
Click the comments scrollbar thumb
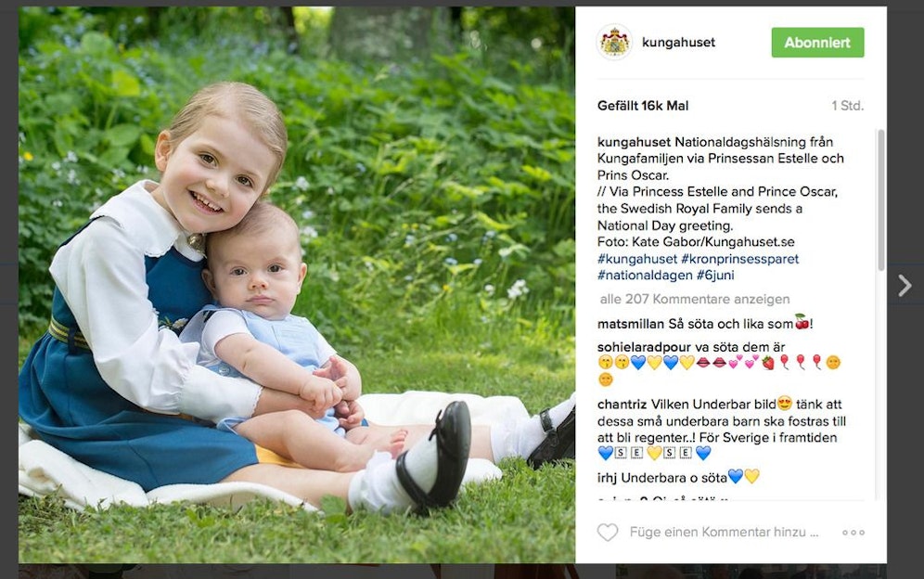pyautogui.click(x=881, y=200)
